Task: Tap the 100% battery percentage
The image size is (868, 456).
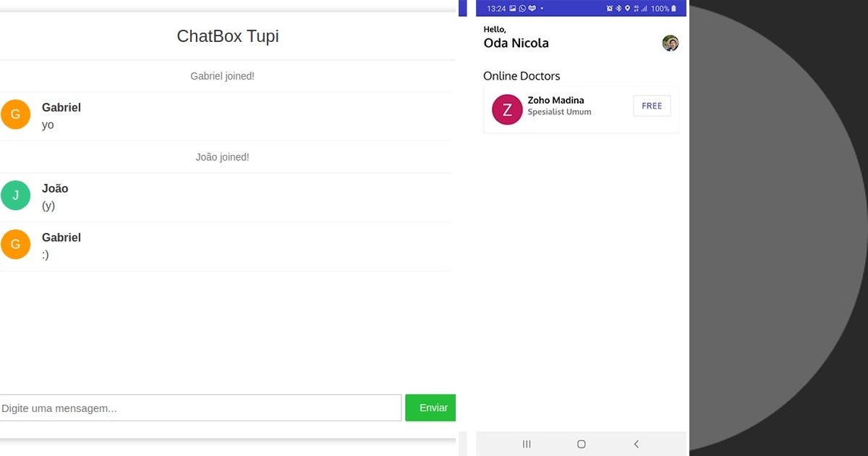Action: coord(660,9)
